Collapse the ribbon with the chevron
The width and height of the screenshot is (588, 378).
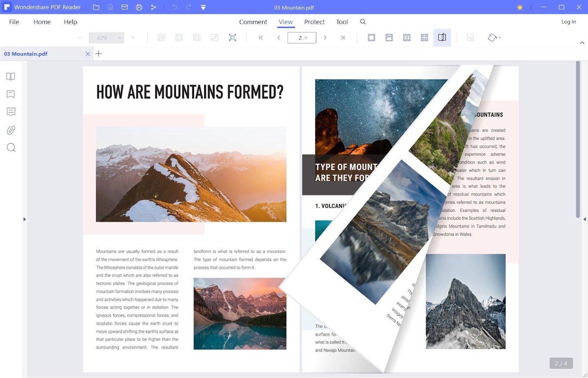pos(582,43)
